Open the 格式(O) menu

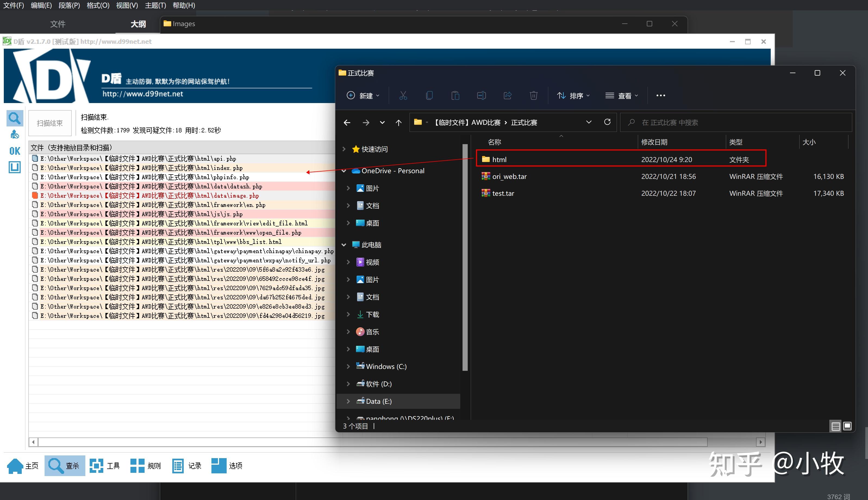[x=98, y=5]
